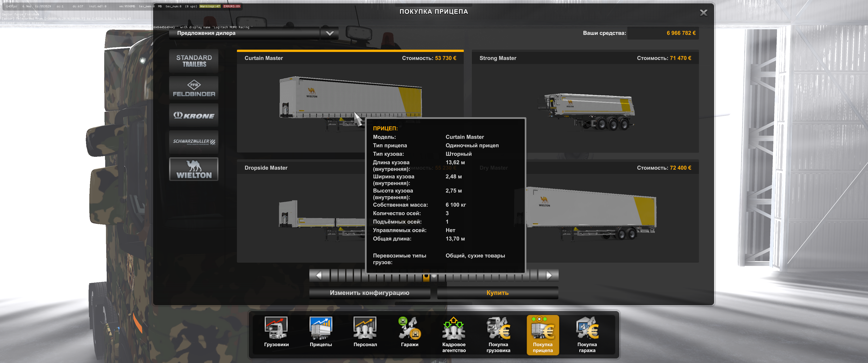
Task: Click the 13,62 м body length value
Action: [455, 162]
